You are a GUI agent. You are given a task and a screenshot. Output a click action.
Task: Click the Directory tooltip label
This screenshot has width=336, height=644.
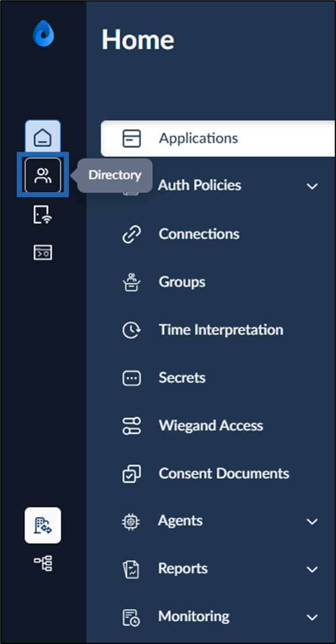115,175
